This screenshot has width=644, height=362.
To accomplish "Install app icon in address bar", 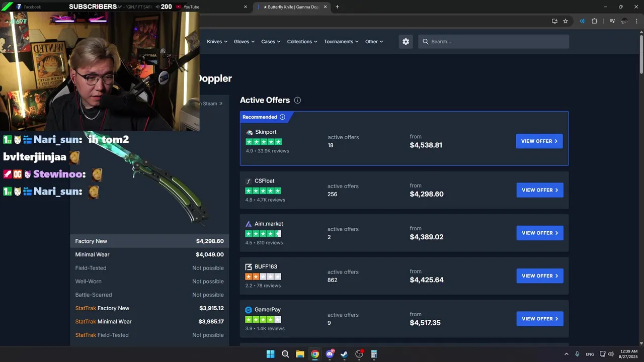I will pyautogui.click(x=554, y=21).
